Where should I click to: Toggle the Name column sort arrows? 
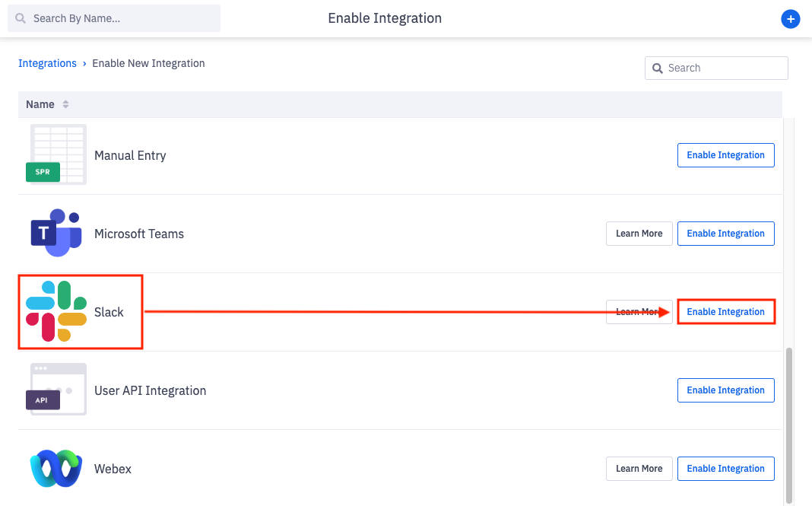pos(66,104)
